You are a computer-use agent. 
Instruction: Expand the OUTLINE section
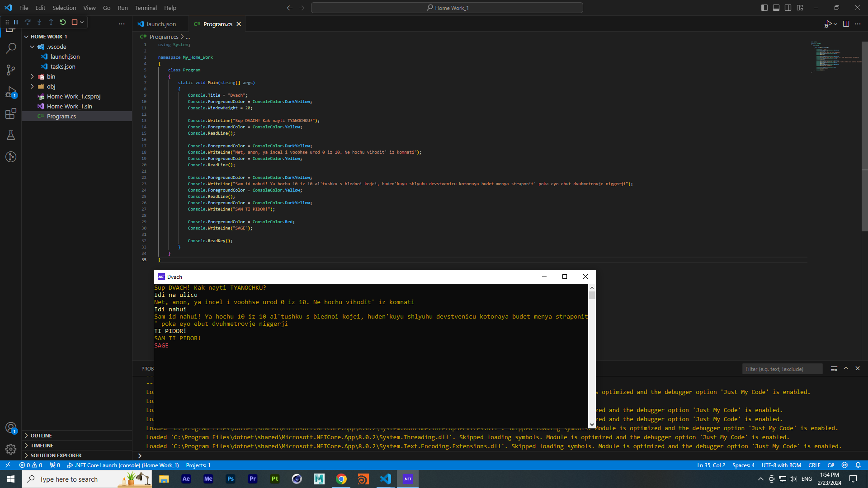pyautogui.click(x=41, y=436)
